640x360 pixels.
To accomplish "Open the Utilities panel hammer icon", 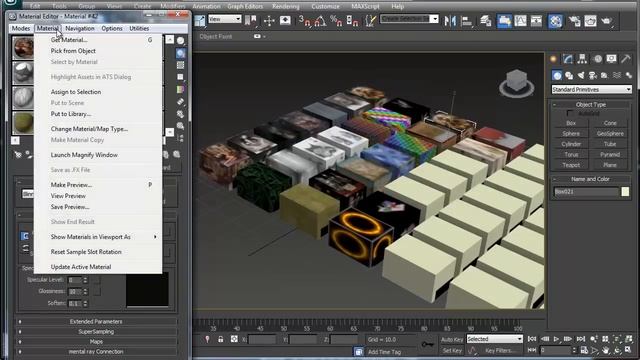I will [626, 59].
